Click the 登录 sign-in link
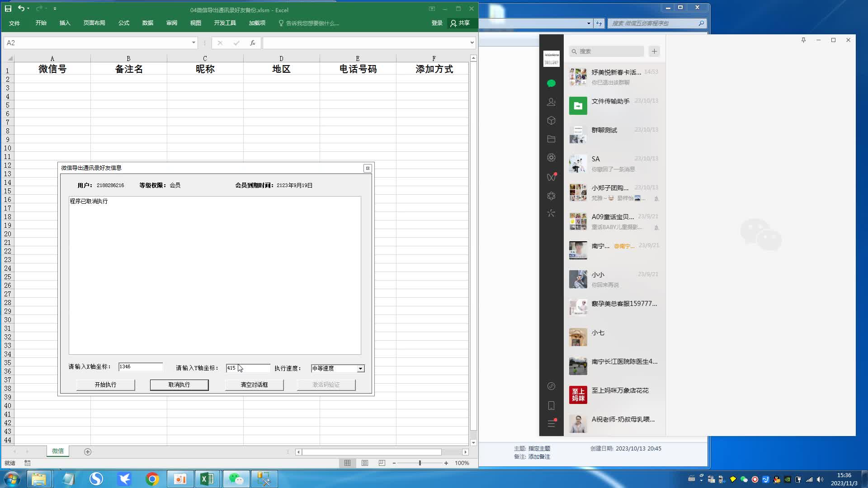This screenshot has width=868, height=488. point(437,23)
